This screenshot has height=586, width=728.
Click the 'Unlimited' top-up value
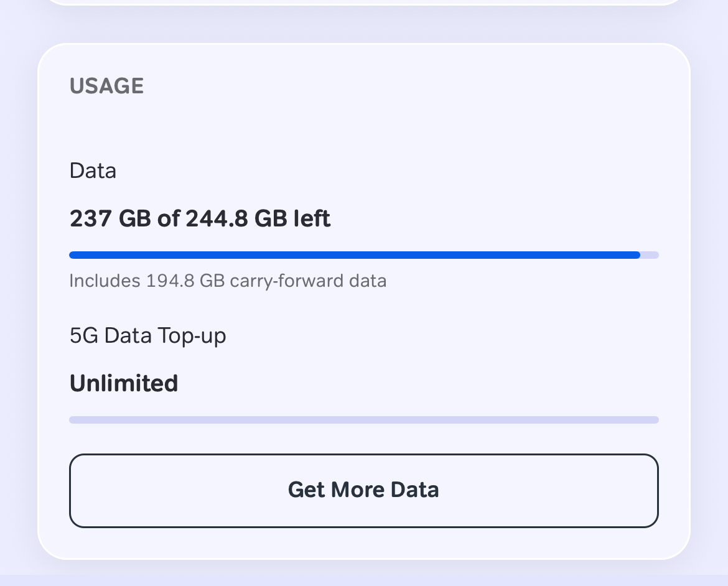point(124,384)
